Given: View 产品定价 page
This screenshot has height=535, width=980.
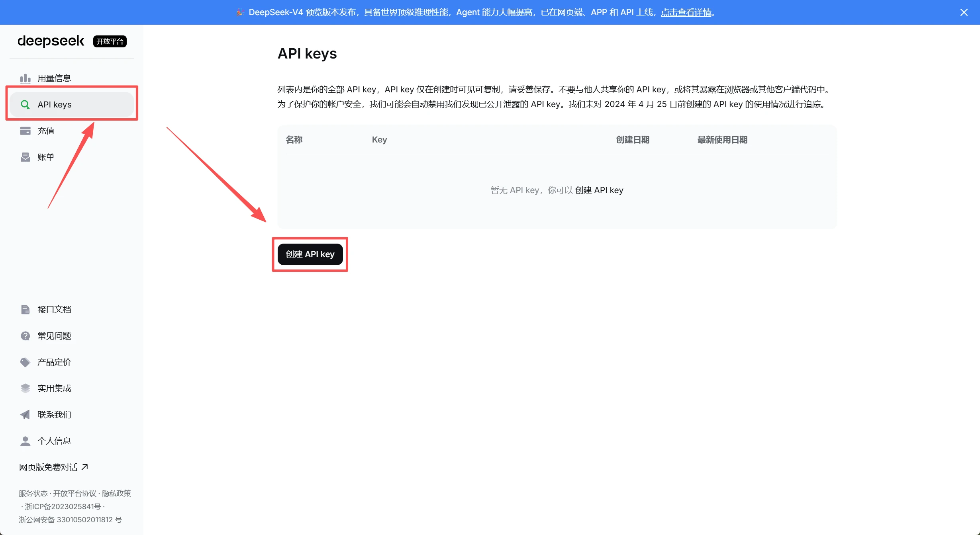Looking at the screenshot, I should [71, 362].
